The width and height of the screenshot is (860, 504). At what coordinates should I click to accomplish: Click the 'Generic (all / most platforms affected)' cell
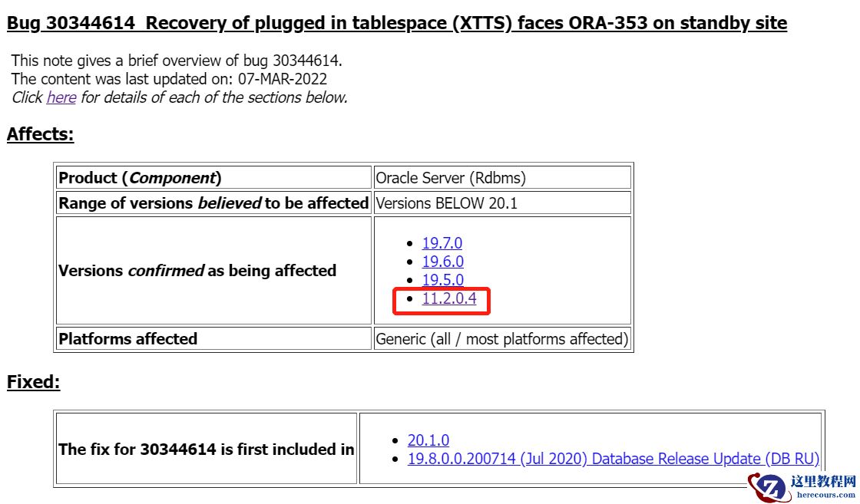click(502, 338)
